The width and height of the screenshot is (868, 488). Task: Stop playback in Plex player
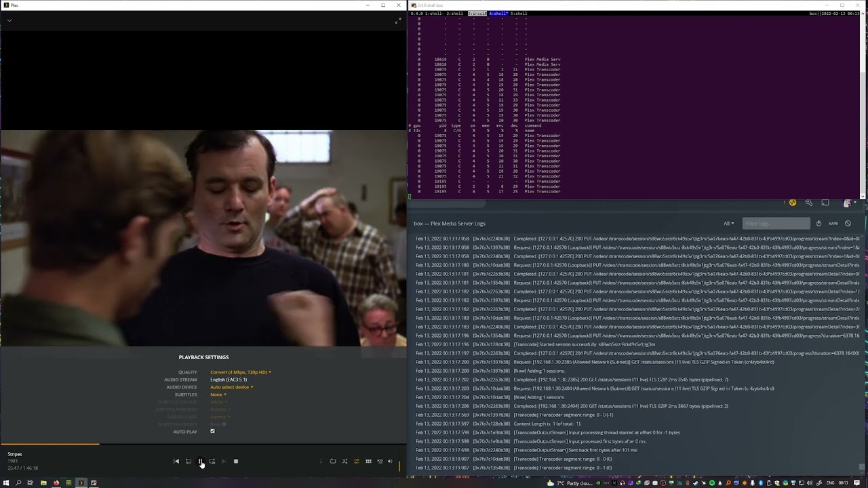pyautogui.click(x=236, y=462)
